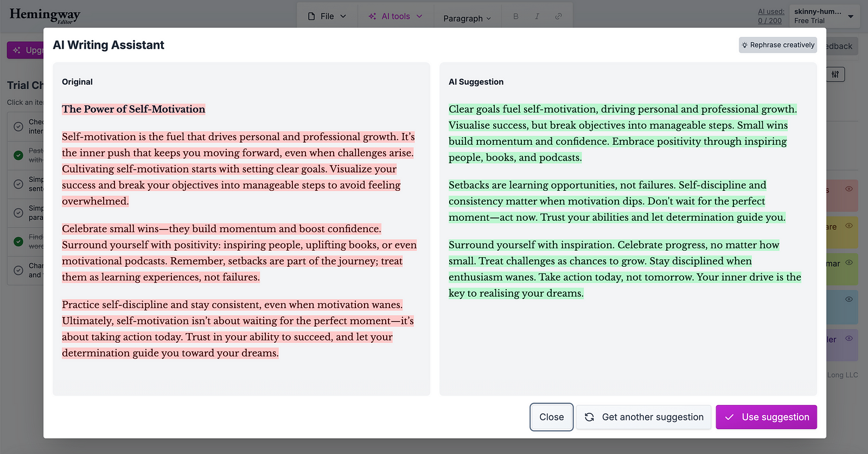Click suggestion paragraph starting 'Surround yourself with inspiration'
This screenshot has width=868, height=454.
point(625,269)
